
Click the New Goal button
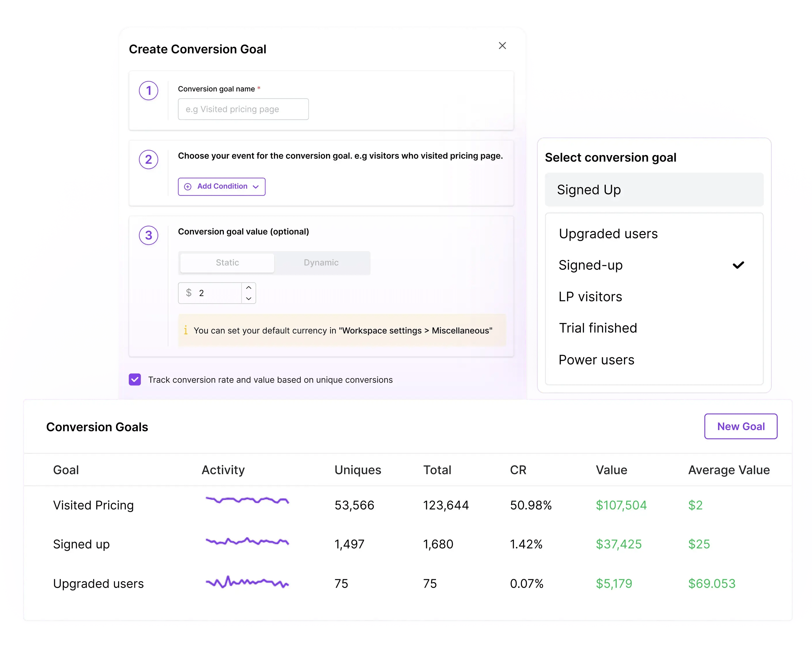coord(741,426)
